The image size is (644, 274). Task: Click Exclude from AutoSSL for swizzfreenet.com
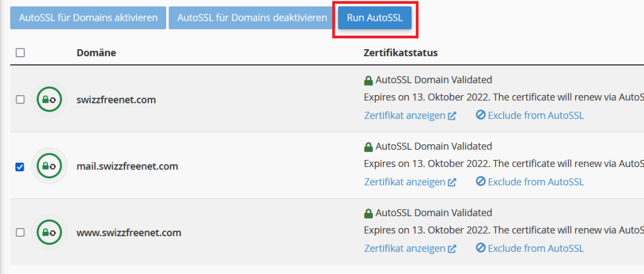coord(530,116)
